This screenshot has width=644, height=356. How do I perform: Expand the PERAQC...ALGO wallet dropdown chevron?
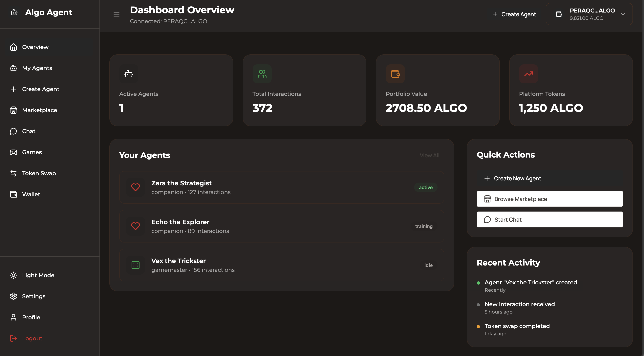tap(623, 14)
